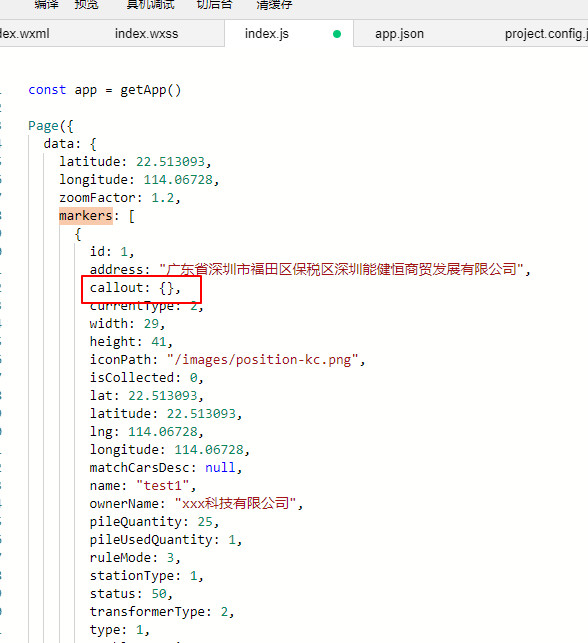Click the 'width: 29' line

point(127,324)
